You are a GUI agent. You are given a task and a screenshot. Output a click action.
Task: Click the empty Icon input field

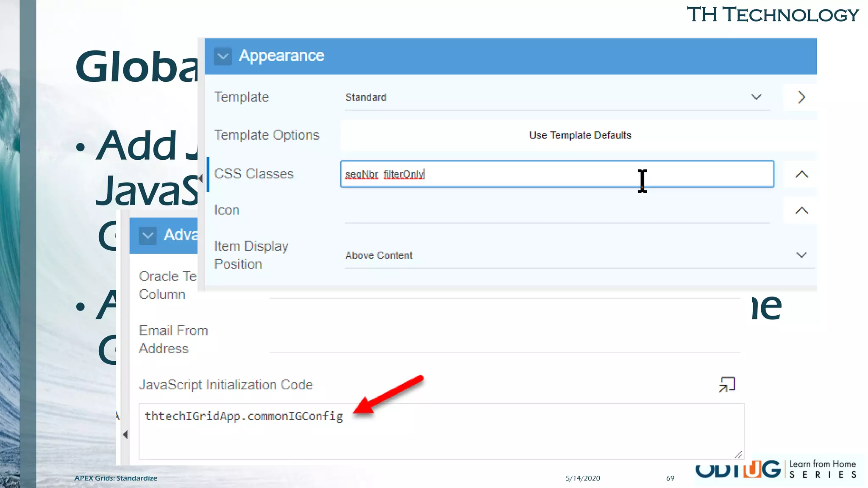pos(556,211)
